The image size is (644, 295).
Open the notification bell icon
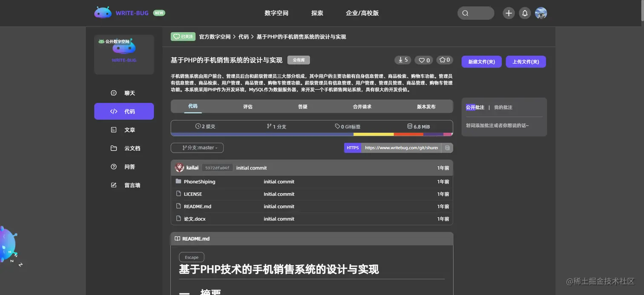(x=525, y=13)
